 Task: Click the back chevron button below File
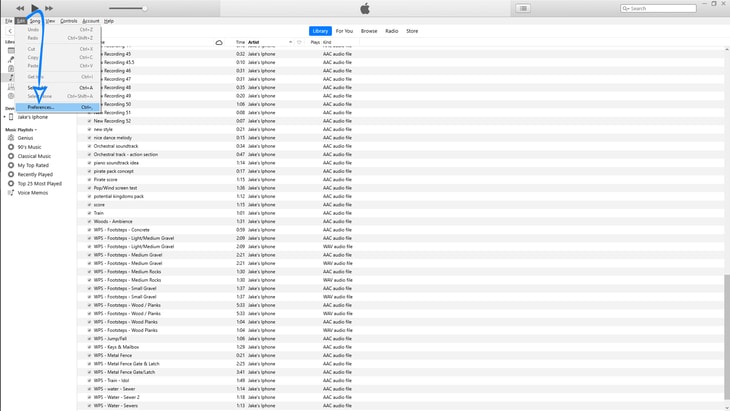click(10, 31)
